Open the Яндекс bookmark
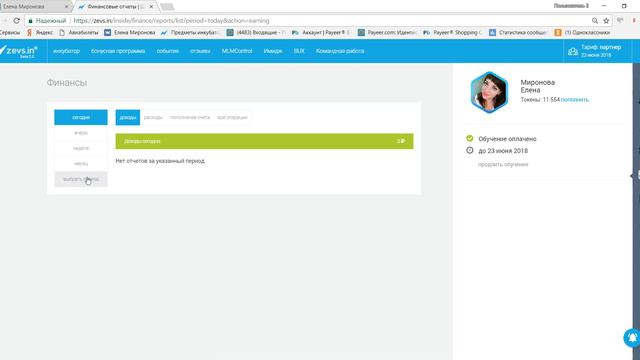Screen dimensions: 640x360 40,32
